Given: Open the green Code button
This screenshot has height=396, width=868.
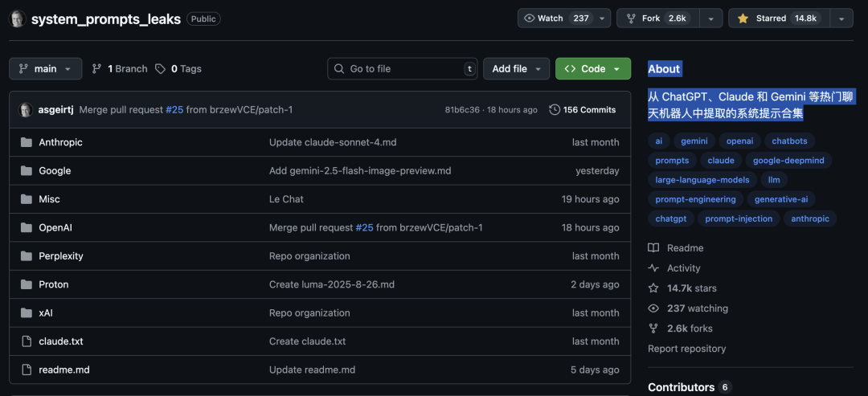Looking at the screenshot, I should pyautogui.click(x=592, y=69).
